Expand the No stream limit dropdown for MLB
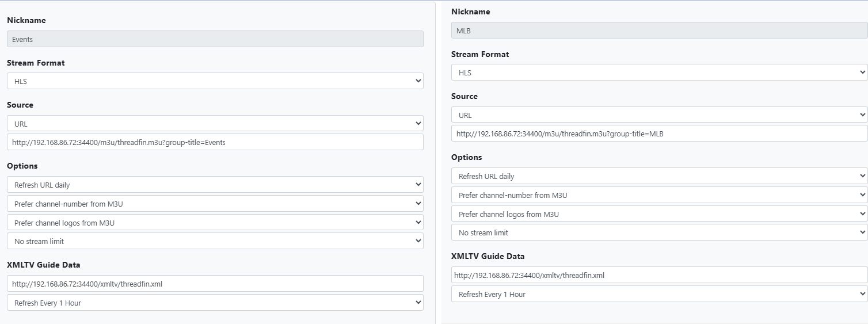This screenshot has width=868, height=324. 659,232
